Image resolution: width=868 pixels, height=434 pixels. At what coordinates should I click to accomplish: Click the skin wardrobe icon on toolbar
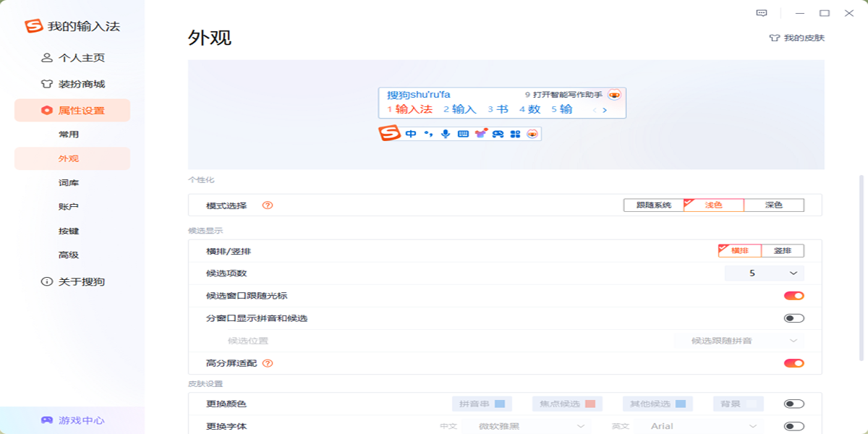point(479,133)
